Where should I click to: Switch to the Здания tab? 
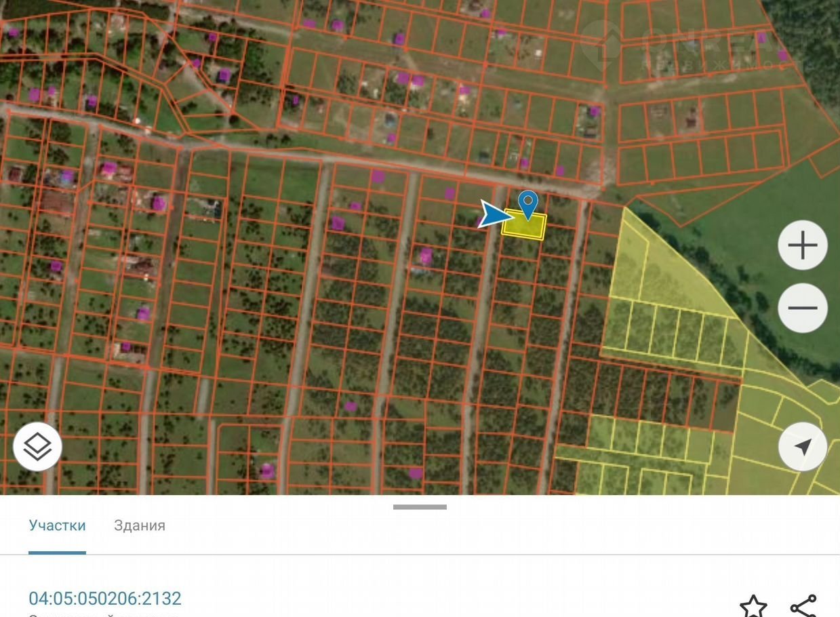[x=140, y=525]
